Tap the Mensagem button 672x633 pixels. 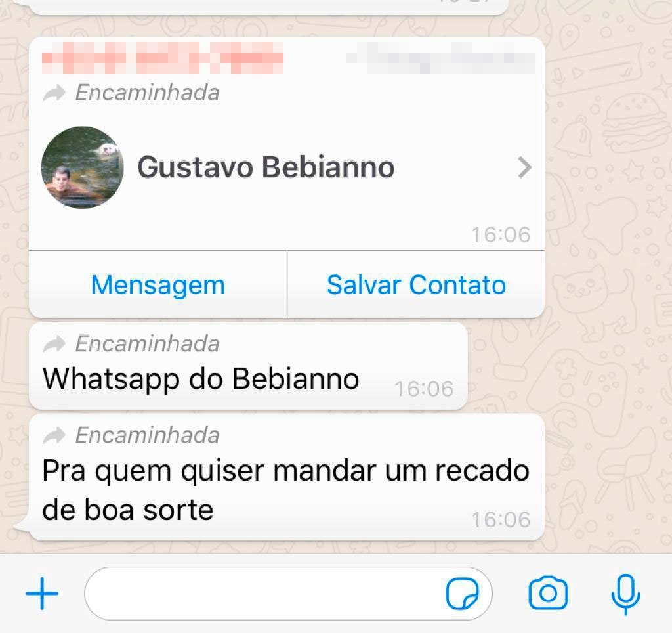158,285
